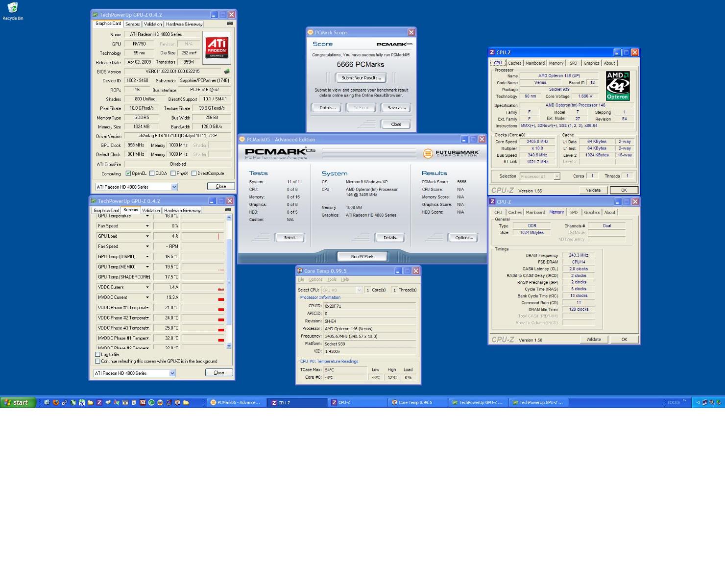Open Hardware Giveaway tab in GPU-Z Sensors window
This screenshot has height=588, width=725.
coord(182,210)
